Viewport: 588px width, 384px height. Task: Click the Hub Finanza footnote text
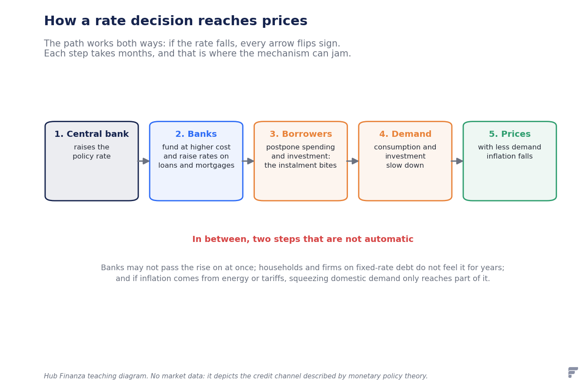(236, 376)
